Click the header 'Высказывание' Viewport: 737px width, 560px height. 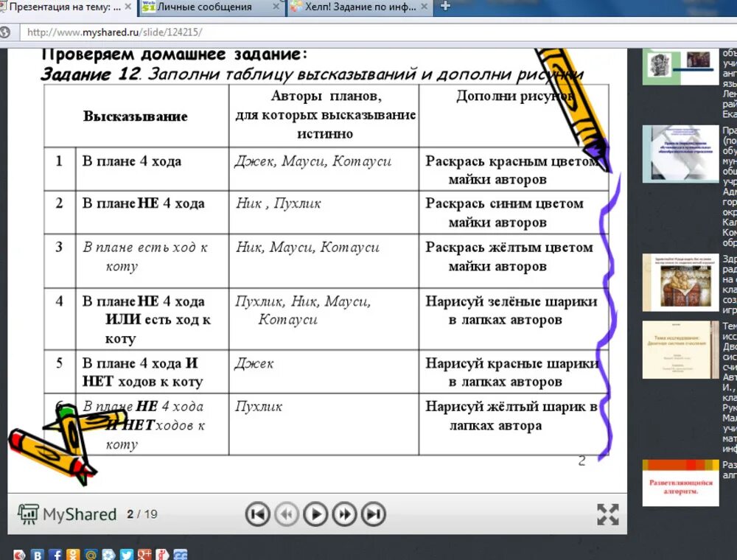coord(136,116)
